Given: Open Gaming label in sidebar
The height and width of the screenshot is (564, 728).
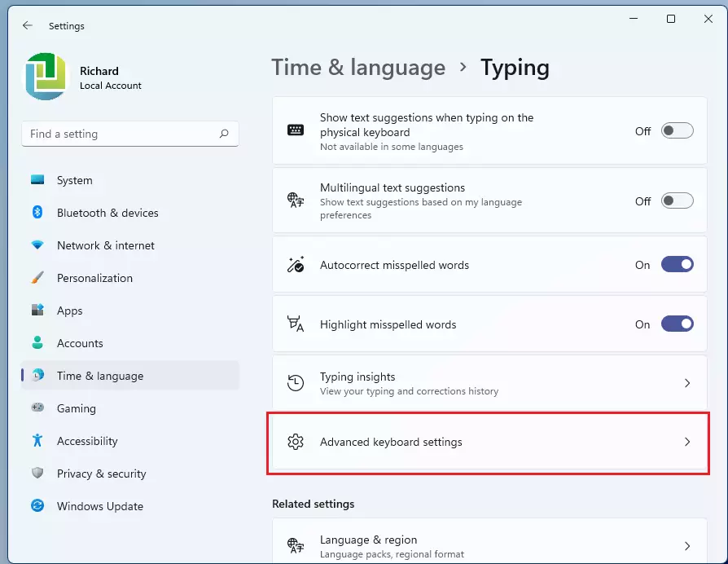Looking at the screenshot, I should pyautogui.click(x=77, y=409).
